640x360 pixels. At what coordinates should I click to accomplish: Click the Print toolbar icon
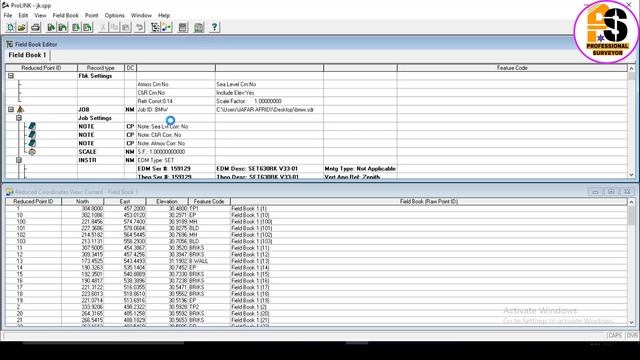pos(36,27)
